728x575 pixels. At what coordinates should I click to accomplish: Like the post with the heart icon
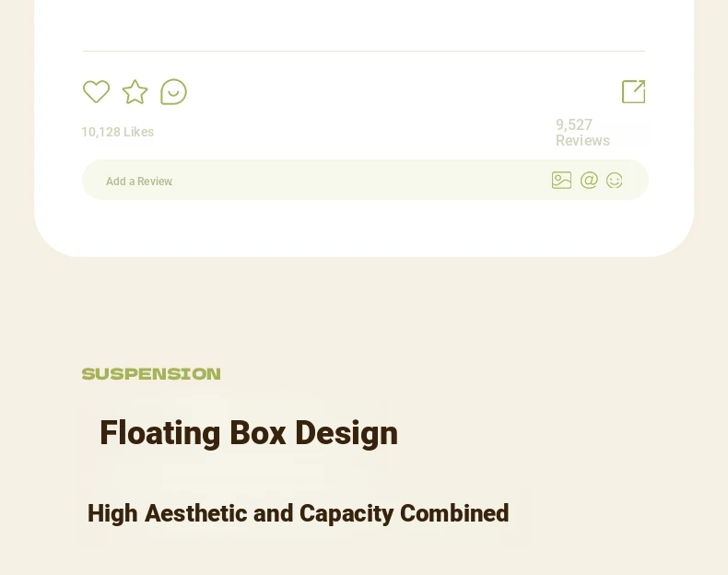(96, 91)
